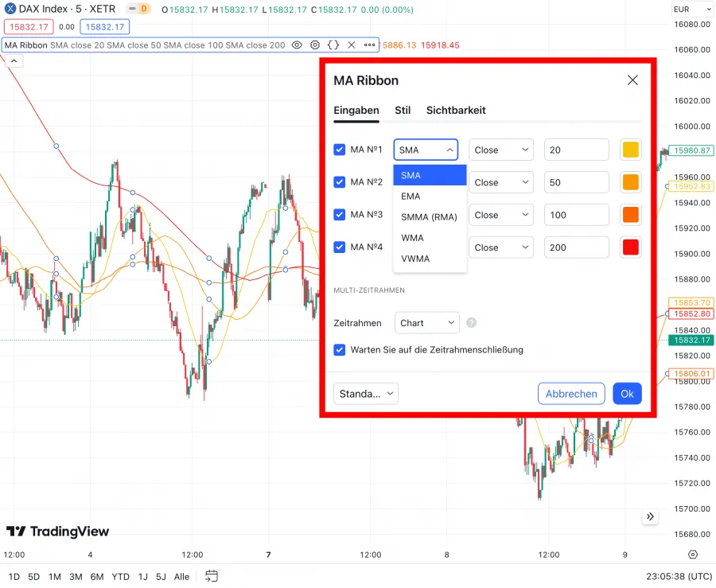Viewport: 716px width, 588px height.
Task: Open indicator source code with braces icon
Action: [x=333, y=45]
